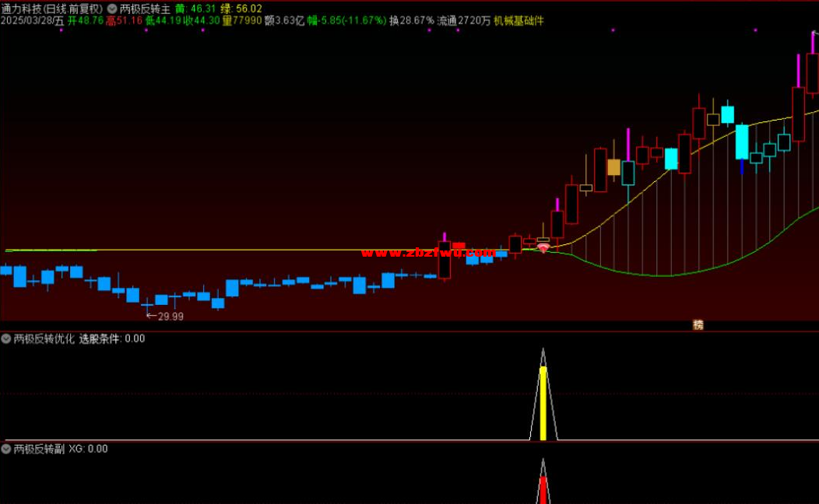Open the 两极反转优化 indicator dropdown arrow
Image resolution: width=819 pixels, height=504 pixels.
pyautogui.click(x=7, y=338)
